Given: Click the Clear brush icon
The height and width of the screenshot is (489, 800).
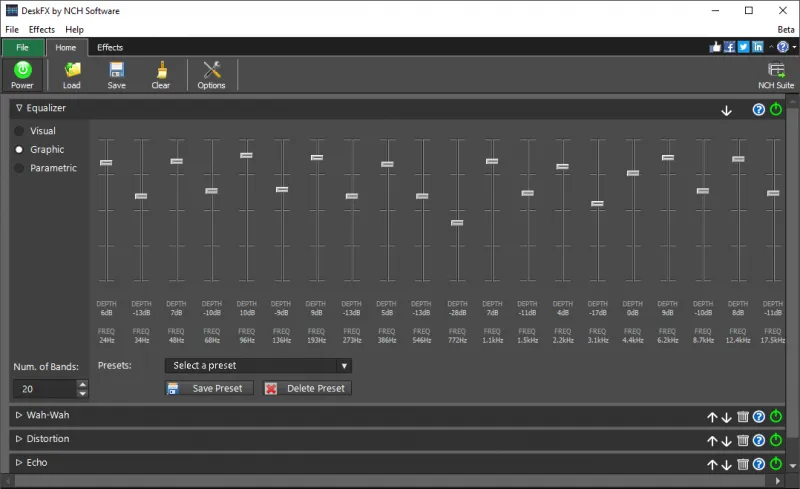Looking at the screenshot, I should [x=161, y=70].
